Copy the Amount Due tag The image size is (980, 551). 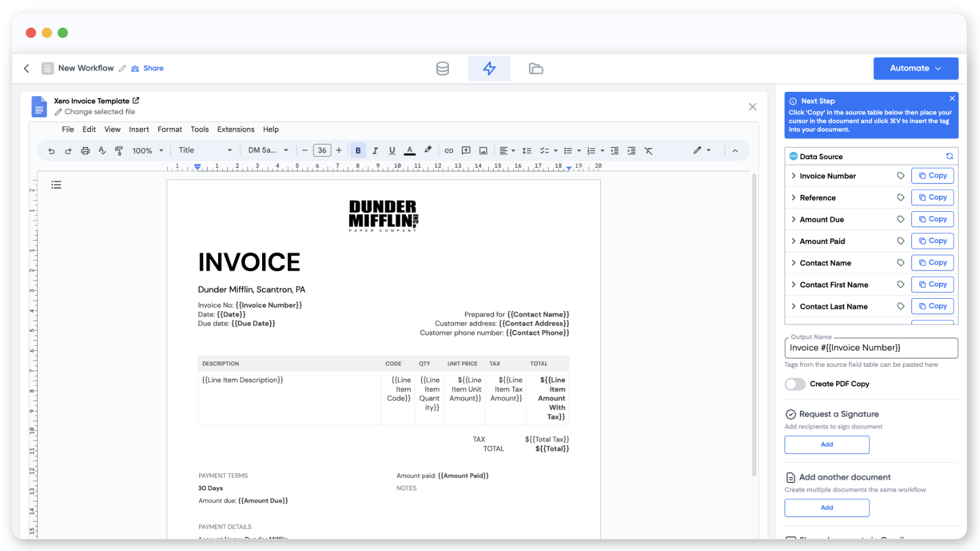click(932, 219)
